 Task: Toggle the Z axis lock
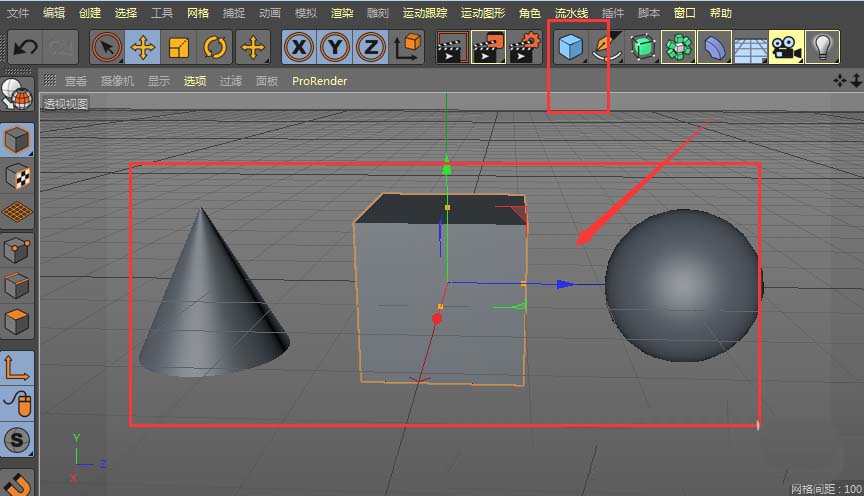tap(371, 47)
